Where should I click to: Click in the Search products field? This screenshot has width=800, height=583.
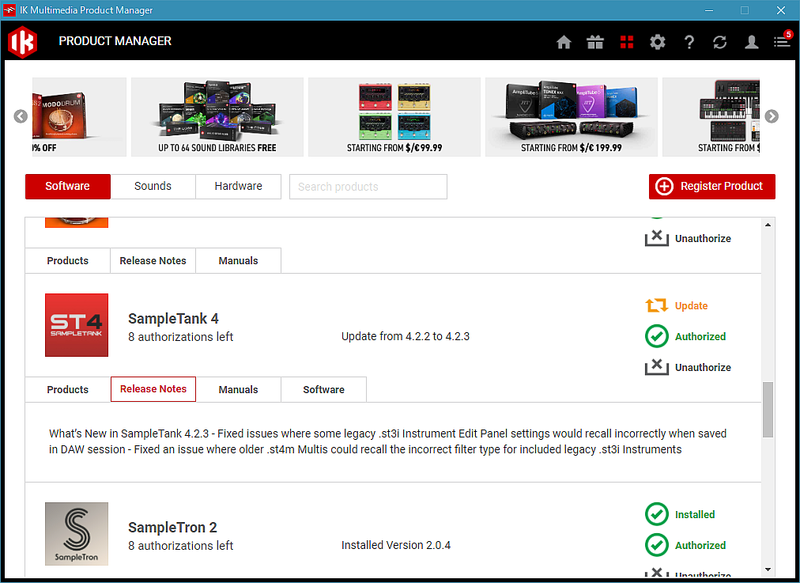[x=368, y=187]
